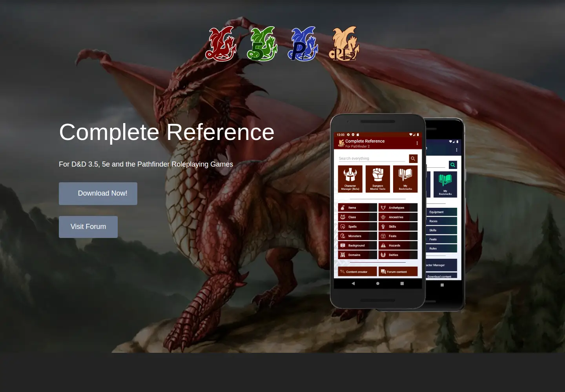The width and height of the screenshot is (565, 392).
Task: Click the red dragon logo icon
Action: pos(221,44)
